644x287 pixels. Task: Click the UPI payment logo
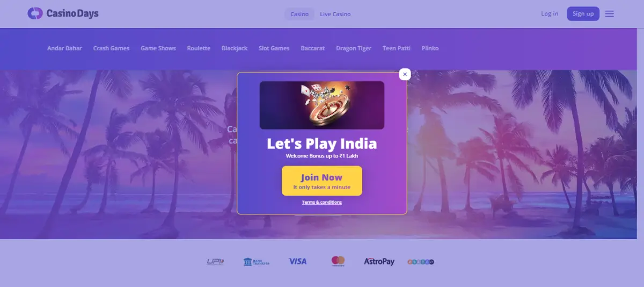point(215,262)
